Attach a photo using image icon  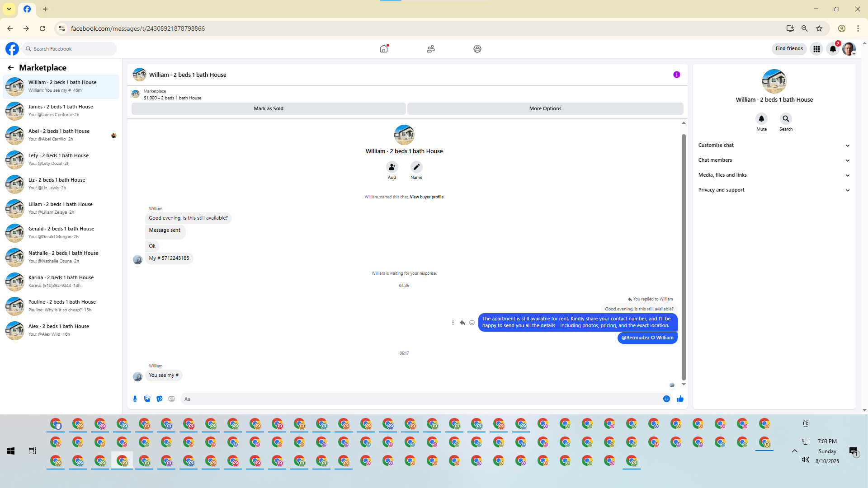click(147, 399)
